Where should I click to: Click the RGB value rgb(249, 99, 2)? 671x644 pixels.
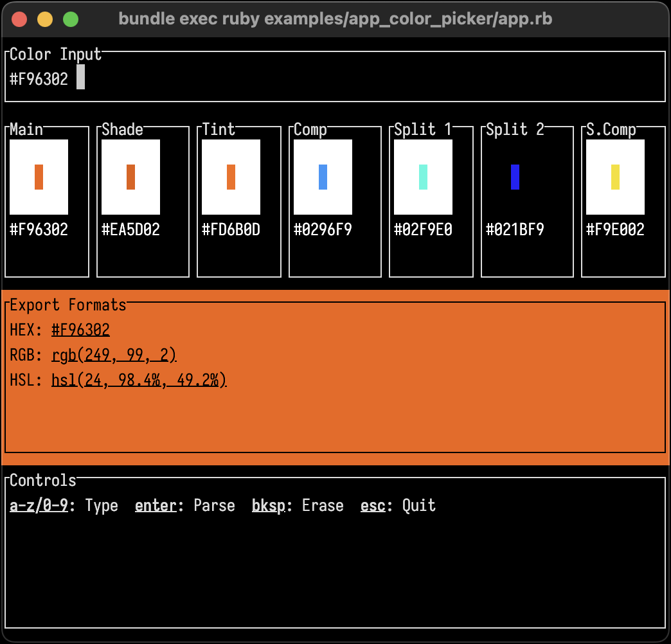tap(114, 355)
